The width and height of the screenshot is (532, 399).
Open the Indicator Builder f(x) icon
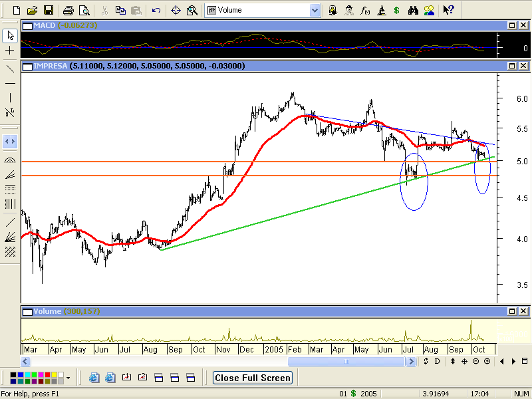(365, 11)
